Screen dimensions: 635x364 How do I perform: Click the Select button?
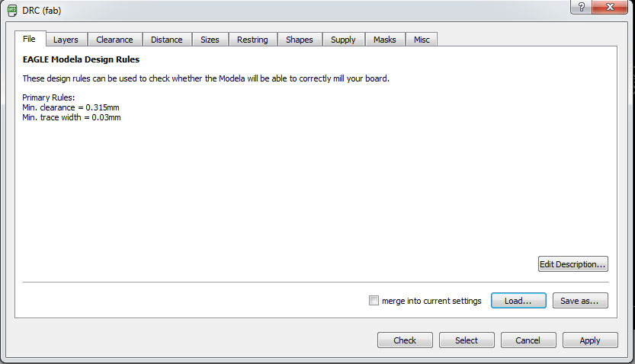pyautogui.click(x=467, y=340)
